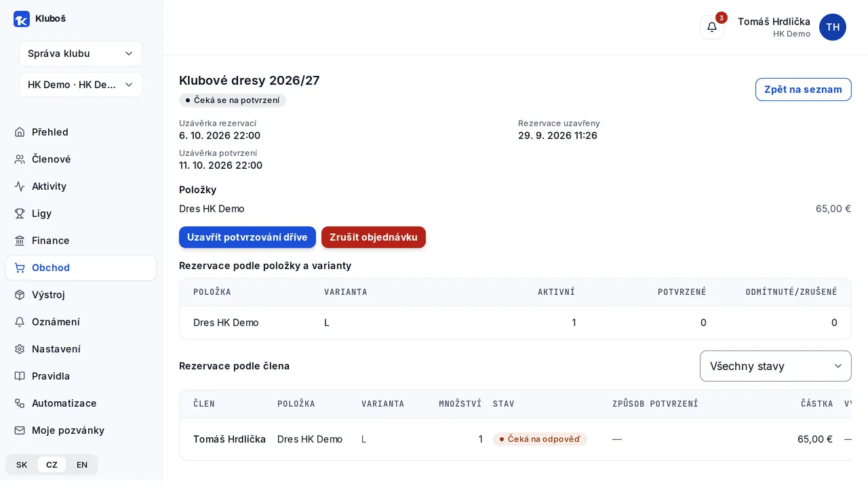This screenshot has width=868, height=488.
Task: Click the Tomáš Hrdlička user name in header
Action: tap(774, 21)
